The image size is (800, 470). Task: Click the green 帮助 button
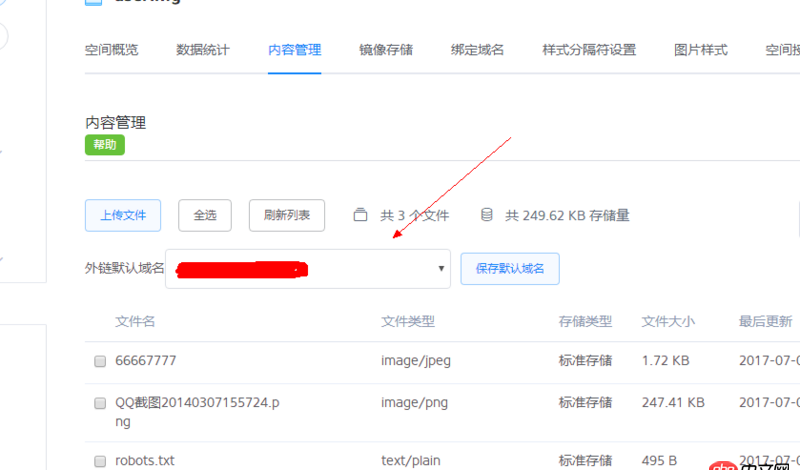(105, 145)
